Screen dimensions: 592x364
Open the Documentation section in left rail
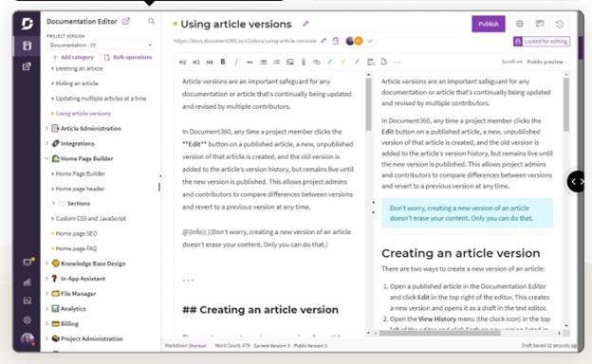tap(27, 46)
